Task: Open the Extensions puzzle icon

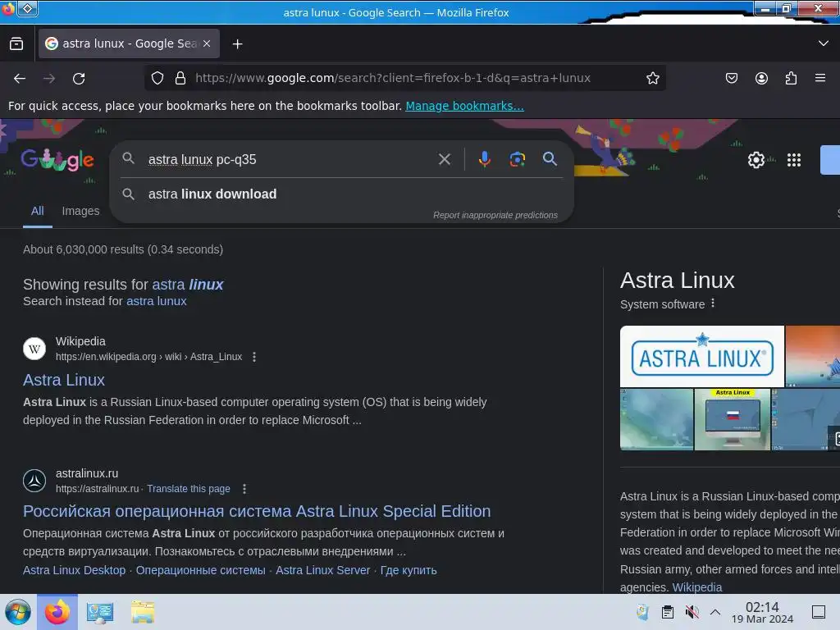Action: 791,78
